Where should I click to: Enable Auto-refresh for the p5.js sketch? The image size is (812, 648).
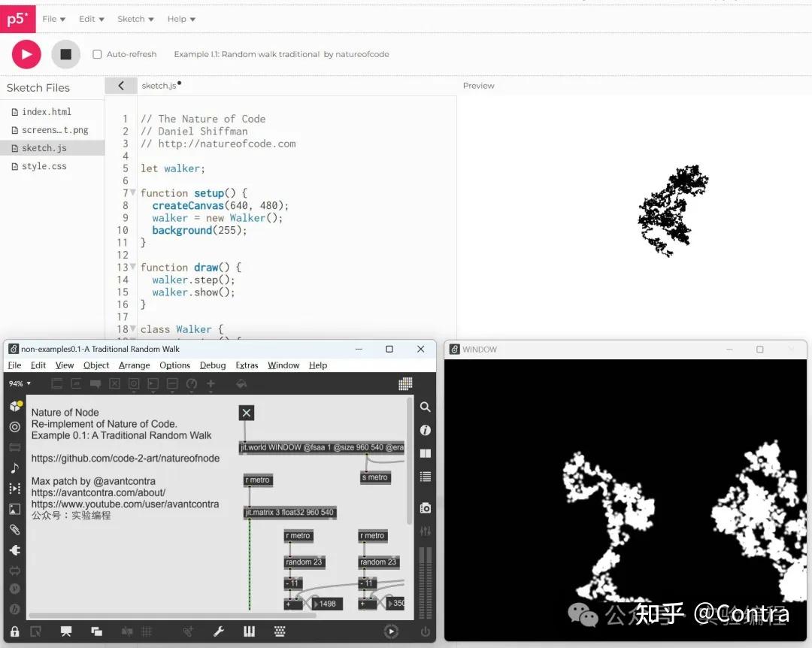[96, 53]
